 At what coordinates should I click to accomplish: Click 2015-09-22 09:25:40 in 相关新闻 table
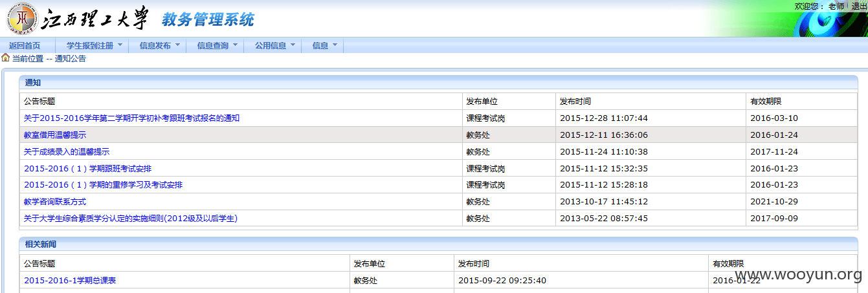click(x=502, y=281)
